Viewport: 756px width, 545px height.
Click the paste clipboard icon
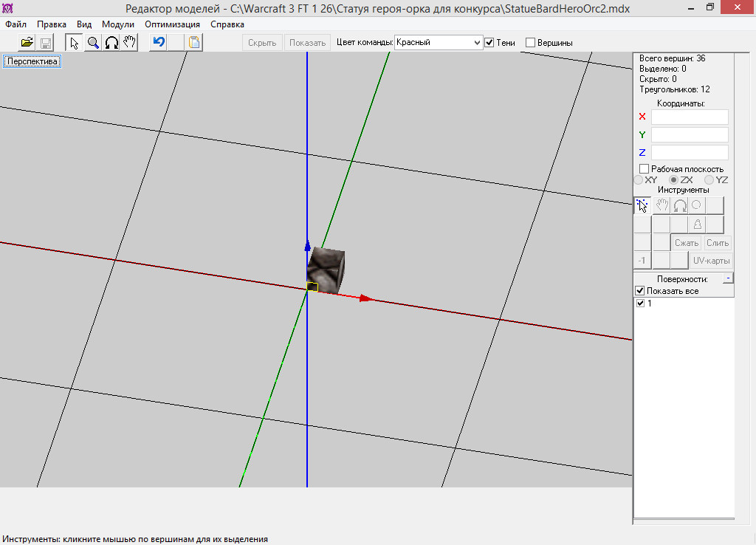tap(194, 42)
